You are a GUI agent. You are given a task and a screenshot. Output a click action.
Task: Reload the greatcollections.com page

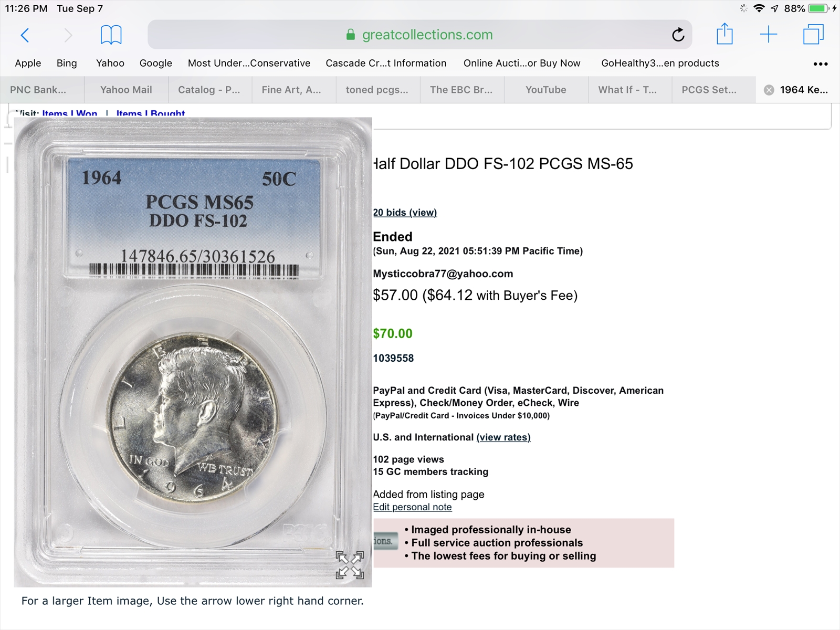(x=678, y=35)
